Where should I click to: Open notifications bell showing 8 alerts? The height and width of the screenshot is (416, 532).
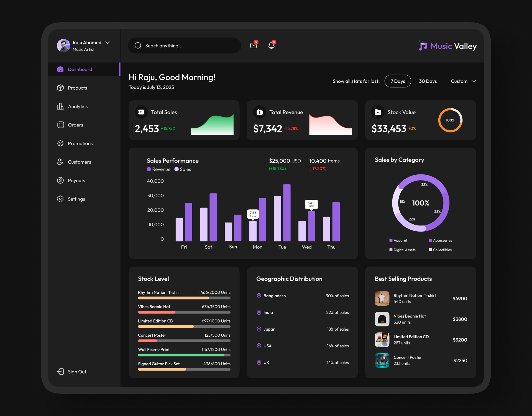271,45
